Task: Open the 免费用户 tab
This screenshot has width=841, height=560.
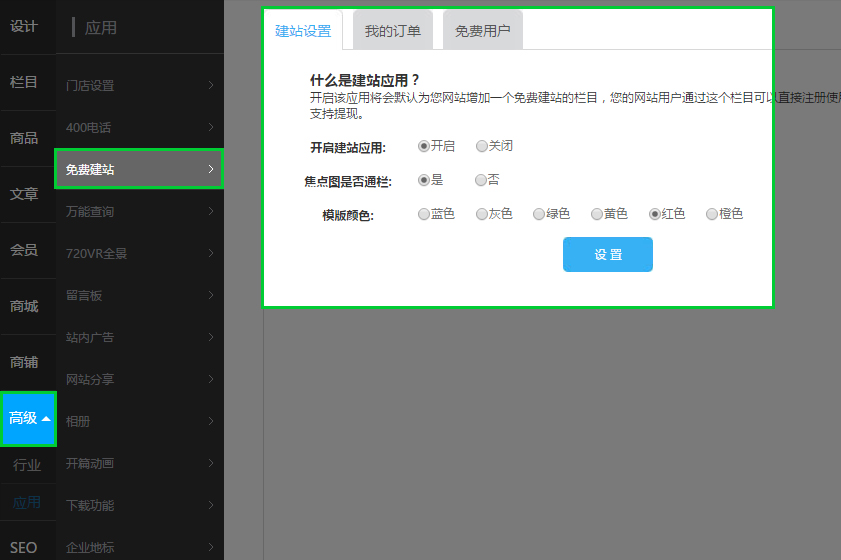Action: point(482,31)
